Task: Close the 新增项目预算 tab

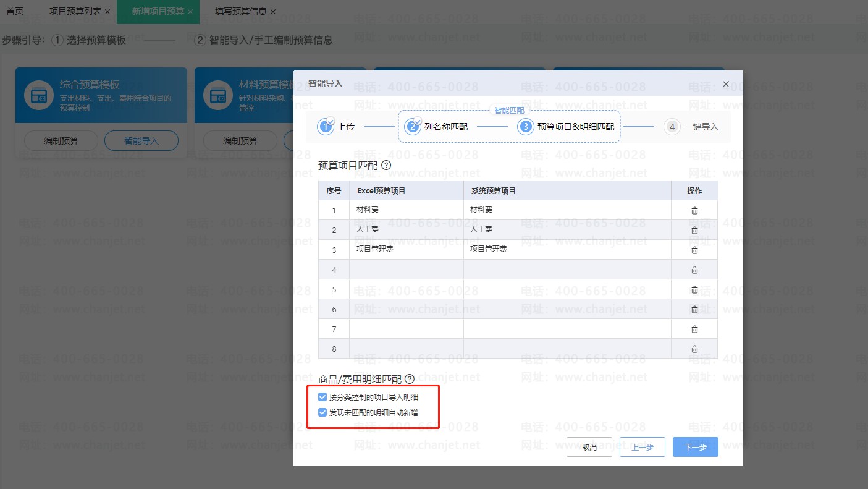Action: pyautogui.click(x=190, y=12)
